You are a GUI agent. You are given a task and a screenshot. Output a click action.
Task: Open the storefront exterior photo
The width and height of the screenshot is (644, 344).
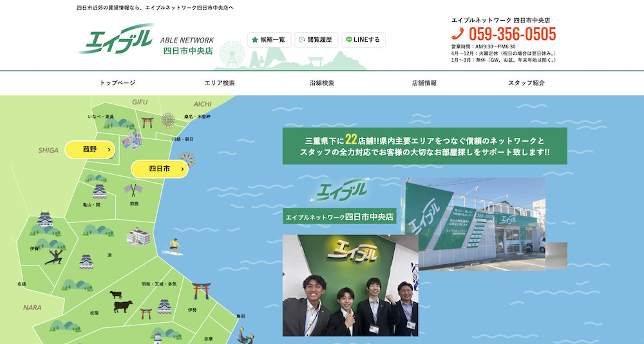point(473,224)
